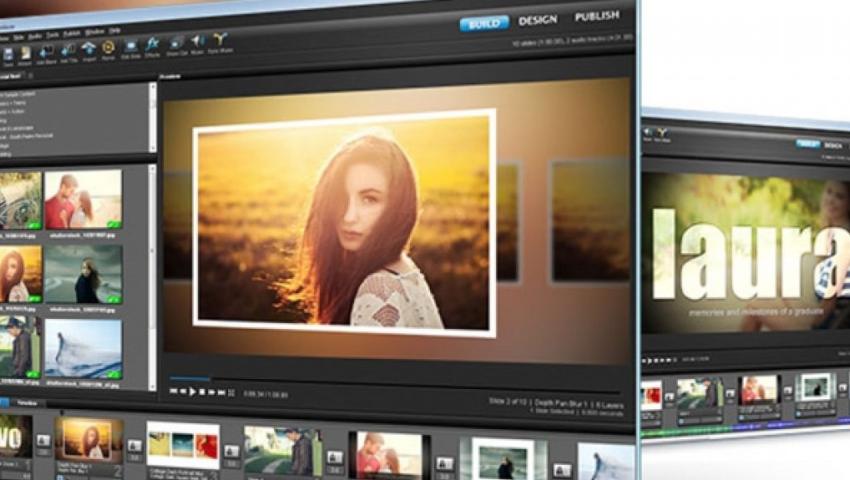Open the Effects (fx) tool
The width and height of the screenshot is (850, 480).
pos(153,47)
